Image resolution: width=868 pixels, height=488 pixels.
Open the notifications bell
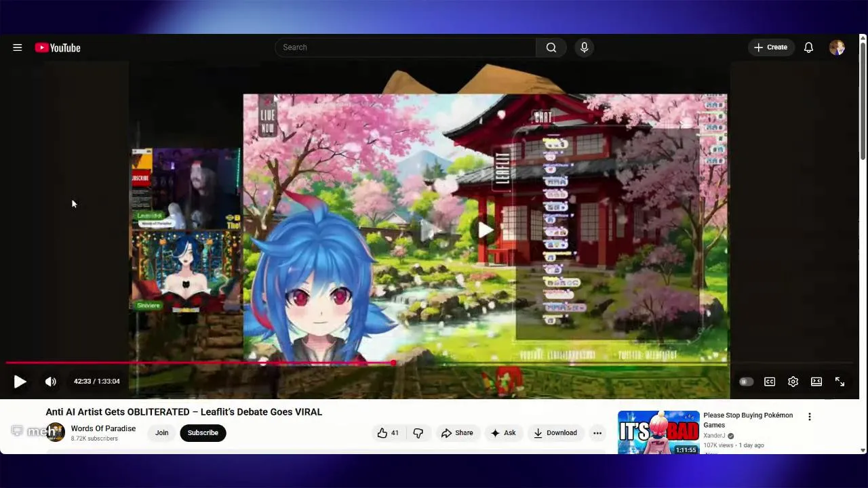coord(808,47)
